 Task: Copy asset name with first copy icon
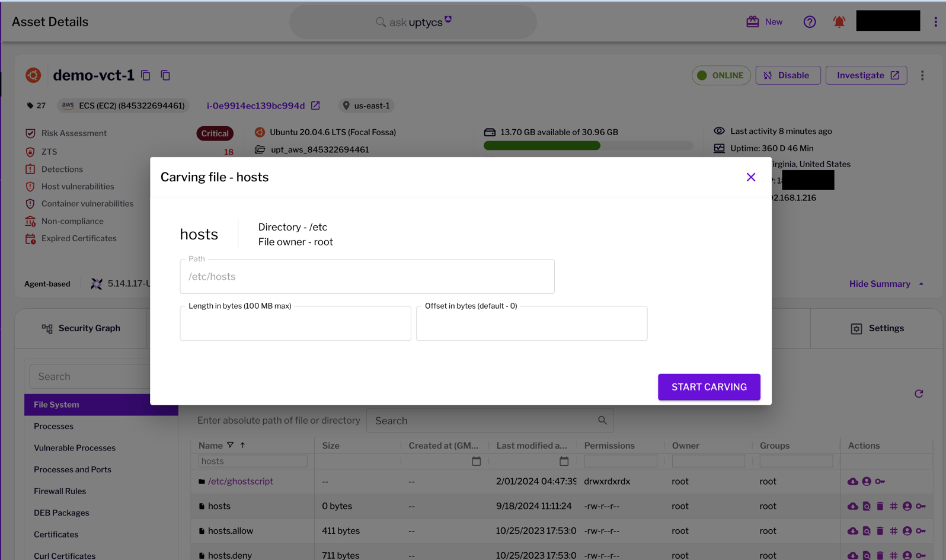[x=146, y=75]
